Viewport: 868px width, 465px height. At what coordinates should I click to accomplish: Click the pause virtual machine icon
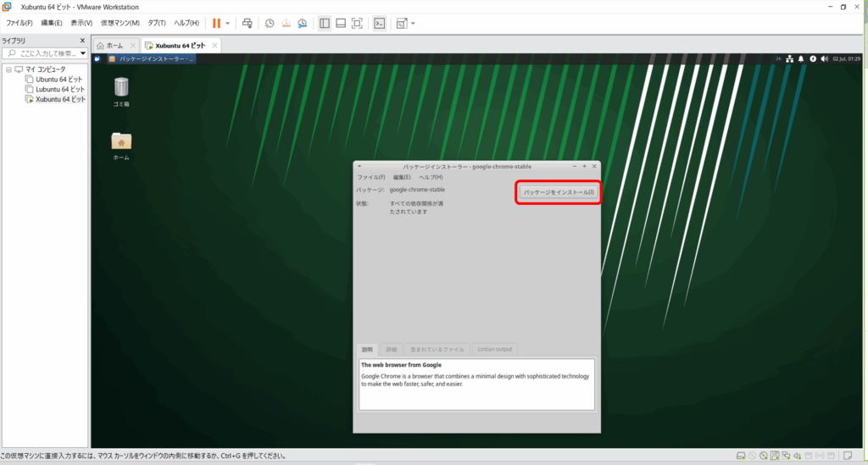point(216,23)
